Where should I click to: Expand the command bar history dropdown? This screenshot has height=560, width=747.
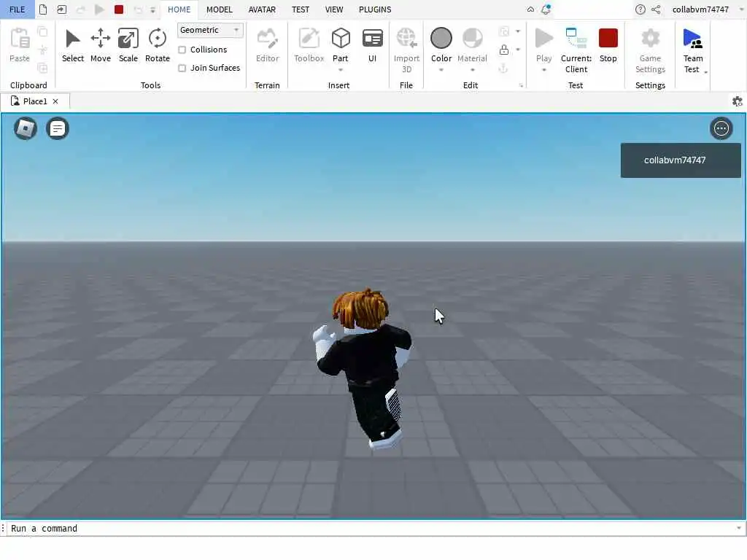[x=738, y=528]
